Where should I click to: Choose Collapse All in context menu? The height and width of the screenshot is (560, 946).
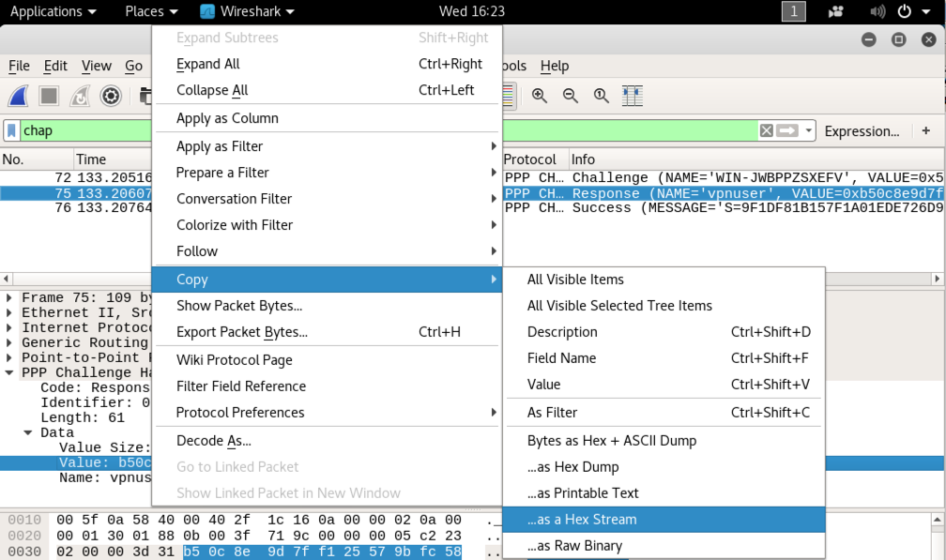click(x=328, y=90)
